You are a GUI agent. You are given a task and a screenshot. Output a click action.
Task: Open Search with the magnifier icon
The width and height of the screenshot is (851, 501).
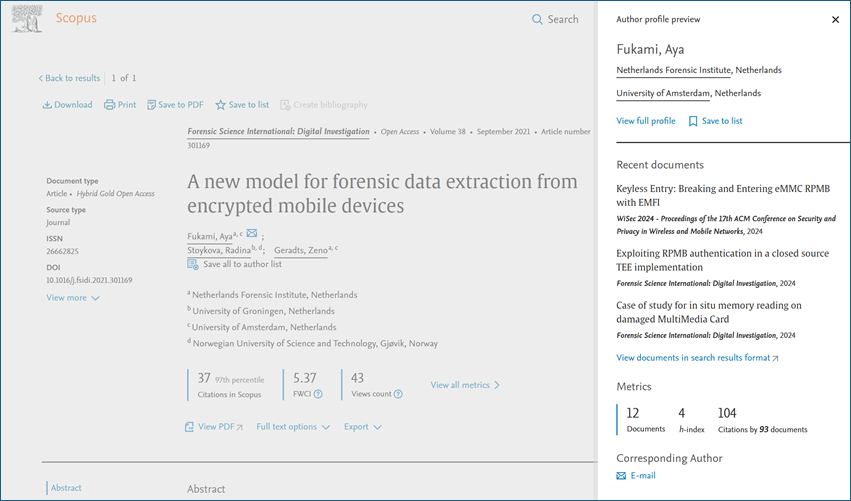click(537, 19)
